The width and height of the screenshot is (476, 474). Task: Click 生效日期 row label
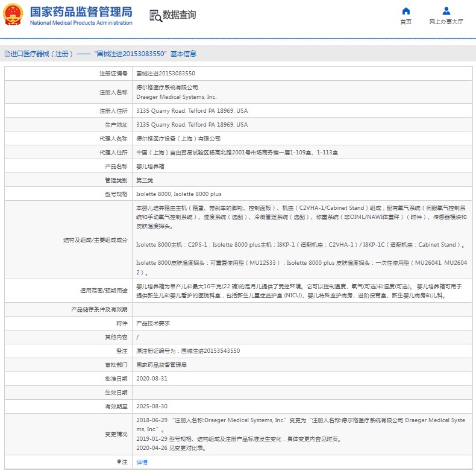click(x=116, y=393)
